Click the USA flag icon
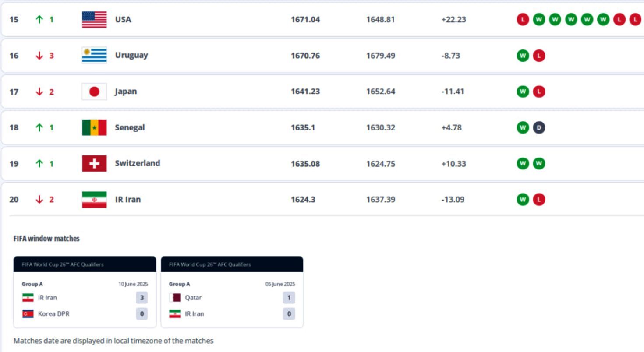This screenshot has width=644, height=352. pos(94,20)
